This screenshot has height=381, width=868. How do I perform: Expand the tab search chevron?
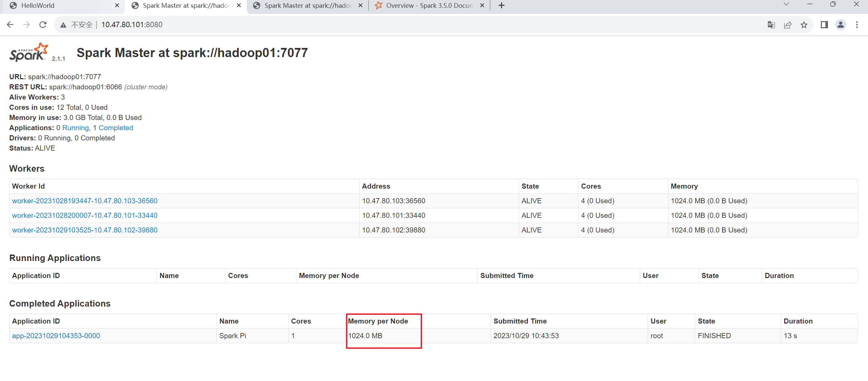(x=786, y=4)
